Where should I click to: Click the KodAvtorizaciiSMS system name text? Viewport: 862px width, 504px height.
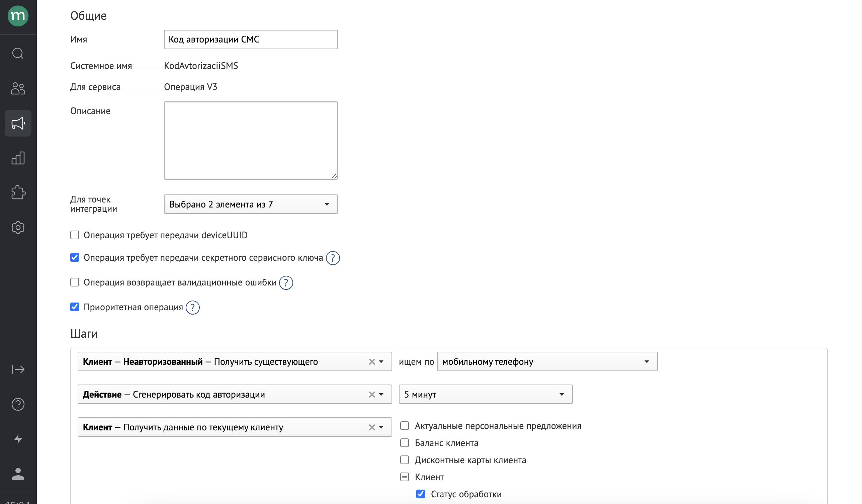click(x=201, y=66)
